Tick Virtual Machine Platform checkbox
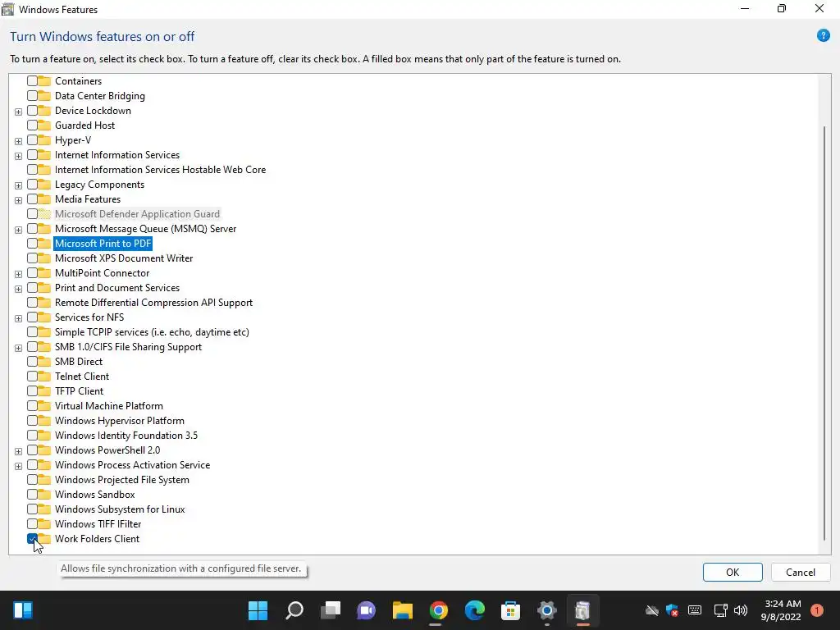The height and width of the screenshot is (630, 840). [x=32, y=405]
